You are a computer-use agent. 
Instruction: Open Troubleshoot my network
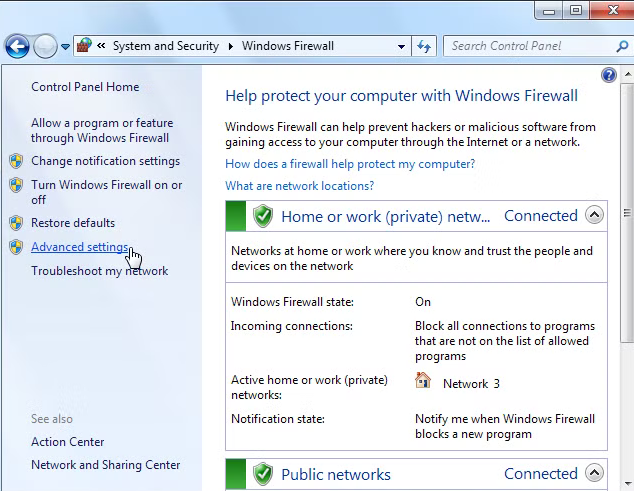(99, 271)
